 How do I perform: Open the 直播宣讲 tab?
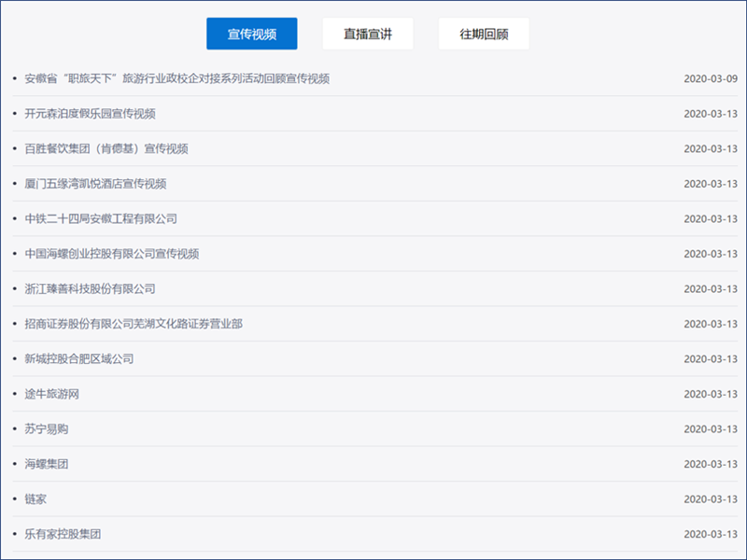point(367,34)
